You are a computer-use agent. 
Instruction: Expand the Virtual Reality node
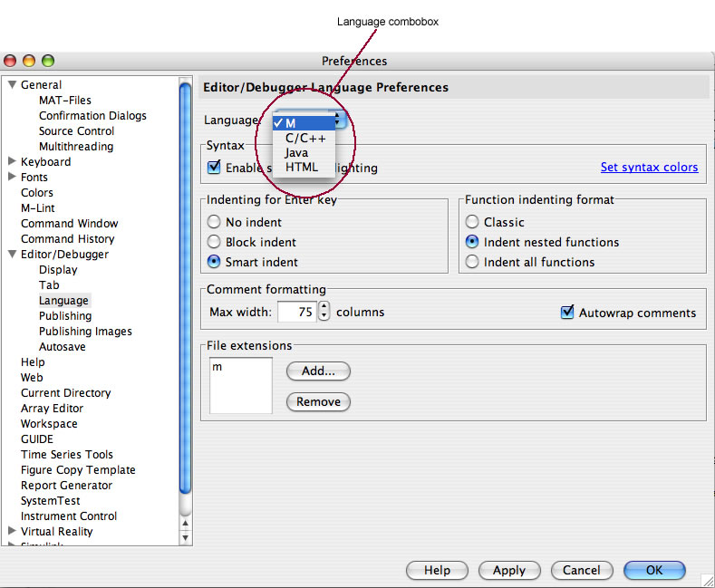[x=13, y=532]
